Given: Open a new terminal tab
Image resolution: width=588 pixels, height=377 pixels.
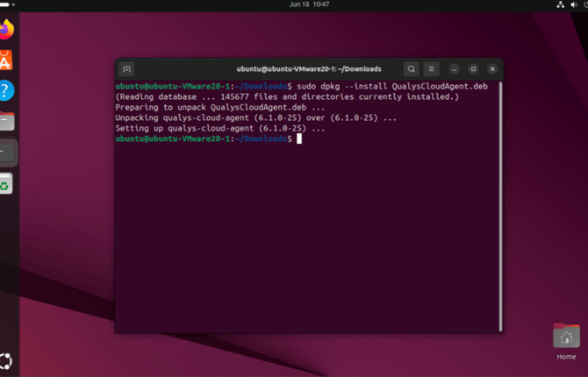Looking at the screenshot, I should coord(126,69).
